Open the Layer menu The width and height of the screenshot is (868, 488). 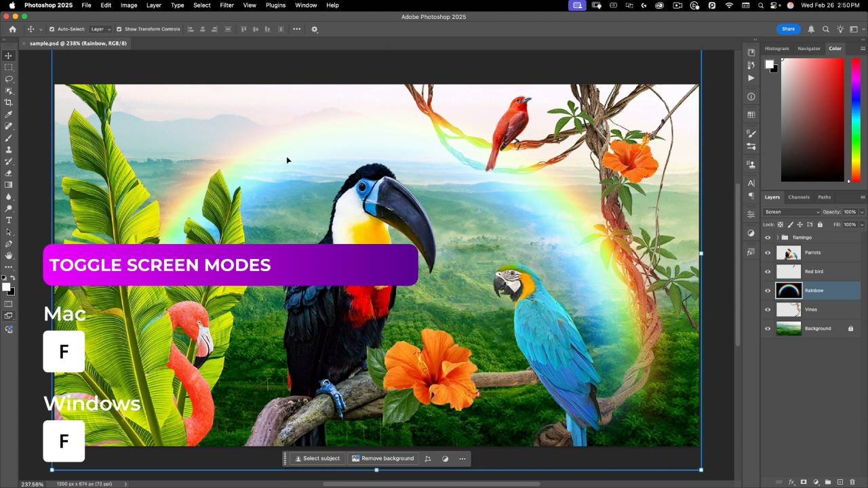coord(154,5)
